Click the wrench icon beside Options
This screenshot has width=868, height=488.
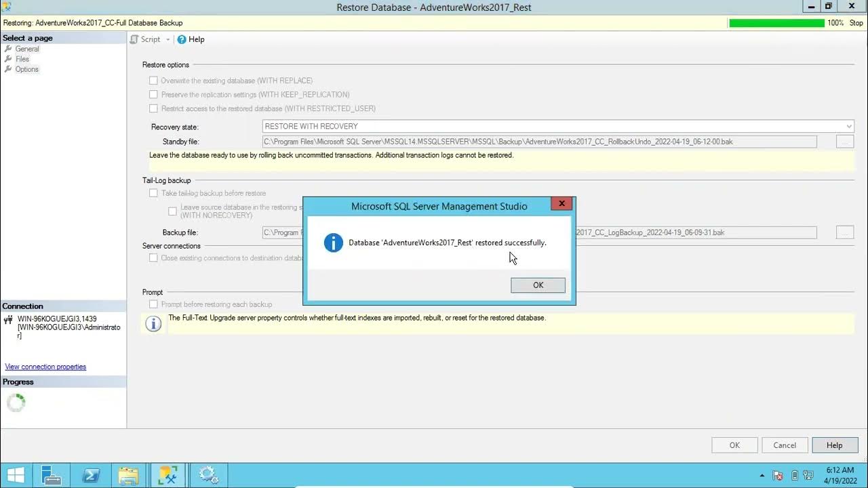pos(8,69)
